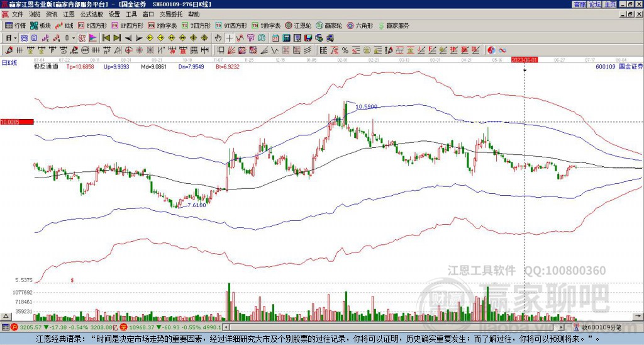Click the 10.5900 high price label
The height and width of the screenshot is (345, 644).
367,106
